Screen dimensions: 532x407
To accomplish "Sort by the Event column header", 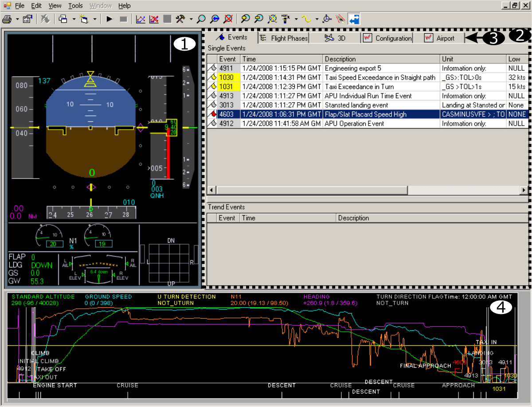I will point(229,59).
